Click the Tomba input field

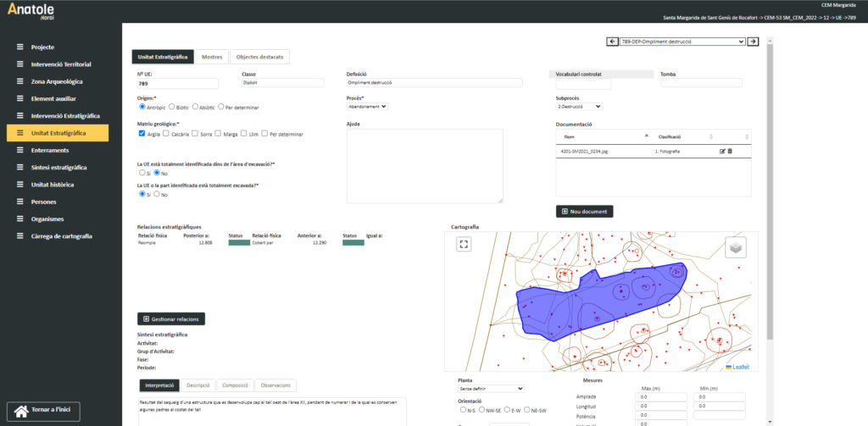pyautogui.click(x=701, y=83)
